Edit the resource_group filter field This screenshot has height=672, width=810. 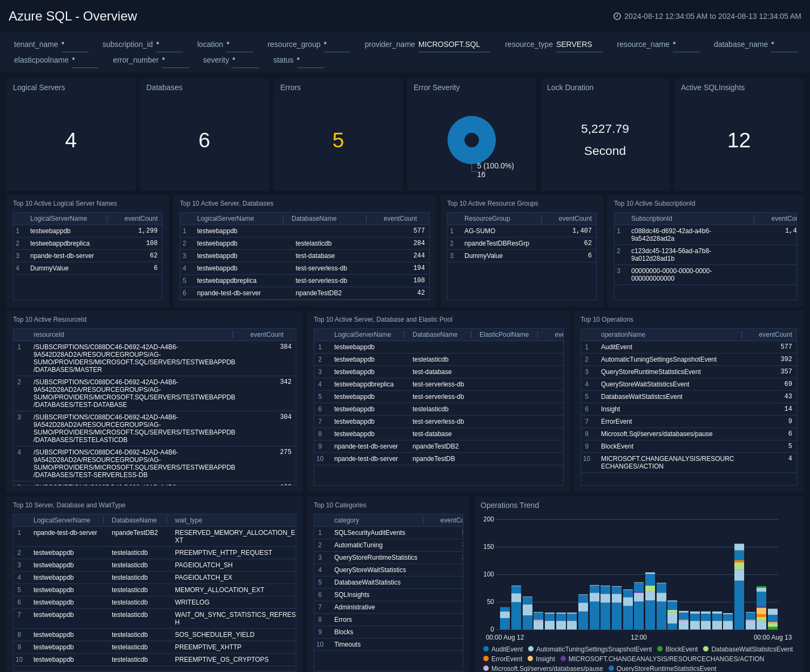(337, 45)
